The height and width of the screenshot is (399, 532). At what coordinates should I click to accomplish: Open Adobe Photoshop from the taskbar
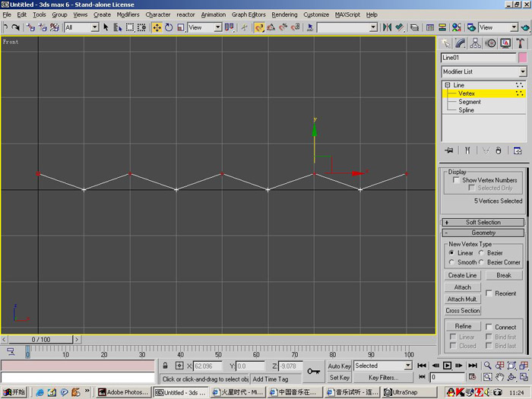click(123, 392)
